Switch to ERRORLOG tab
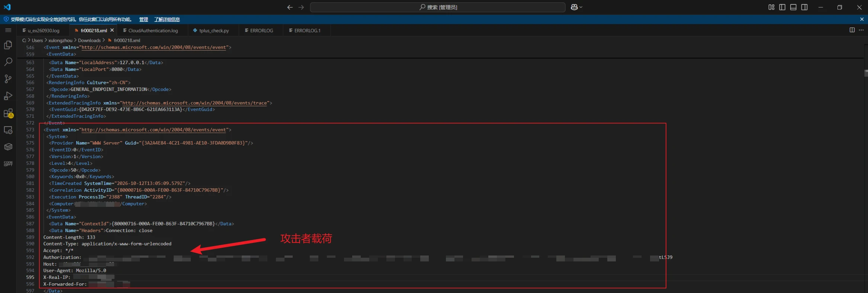 coord(261,30)
